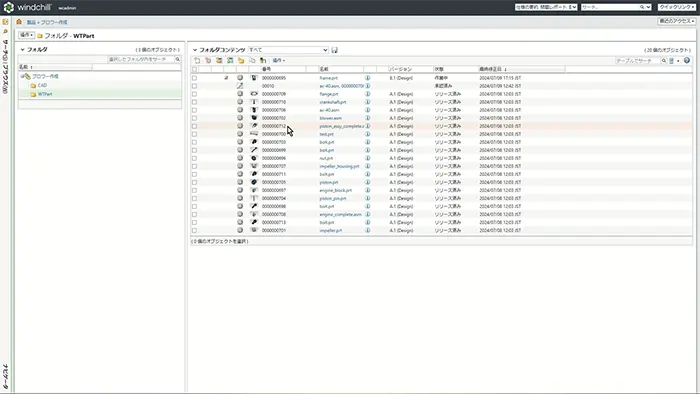
Task: Open the 操作 menu in table toolbar
Action: tap(279, 60)
